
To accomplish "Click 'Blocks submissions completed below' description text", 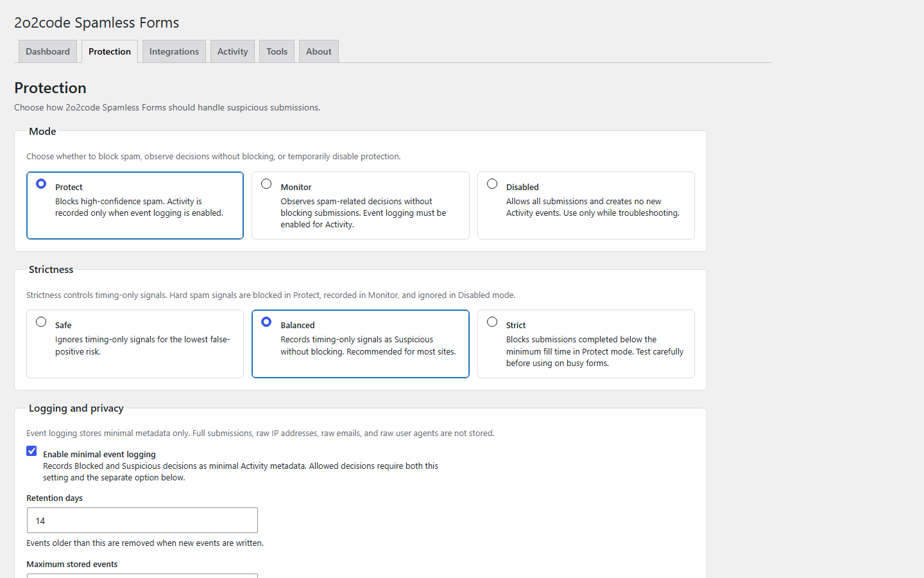I will pos(595,351).
